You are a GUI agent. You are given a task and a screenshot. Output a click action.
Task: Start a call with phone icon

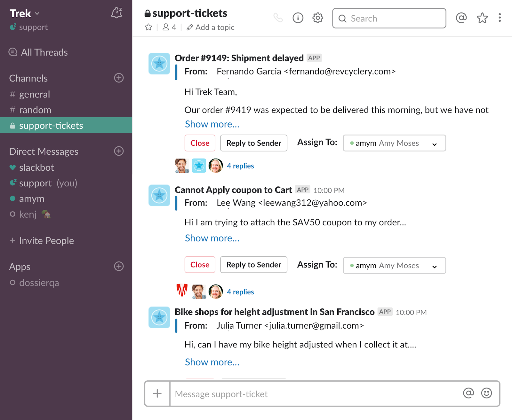(x=278, y=18)
